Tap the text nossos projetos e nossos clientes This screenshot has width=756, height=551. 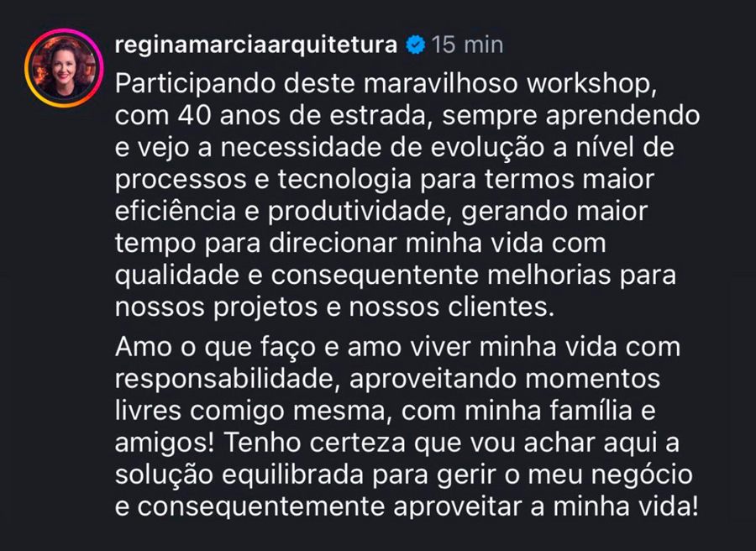(336, 308)
